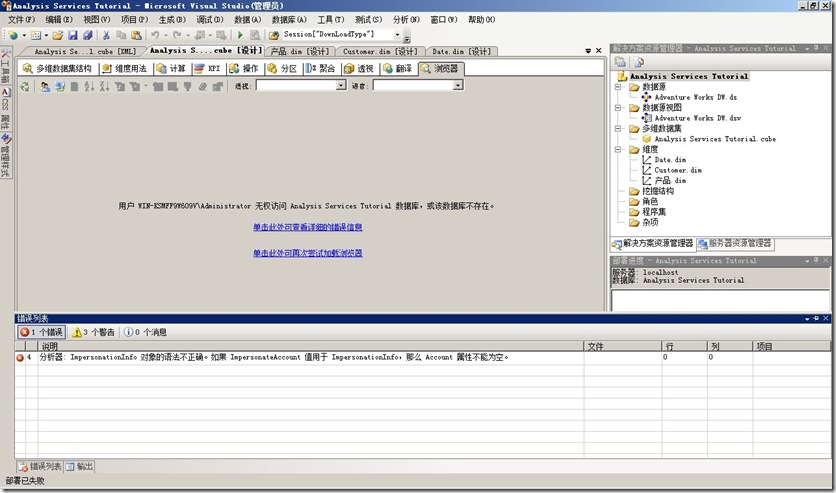Click the Toolbox icon in left sidebar

point(6,54)
